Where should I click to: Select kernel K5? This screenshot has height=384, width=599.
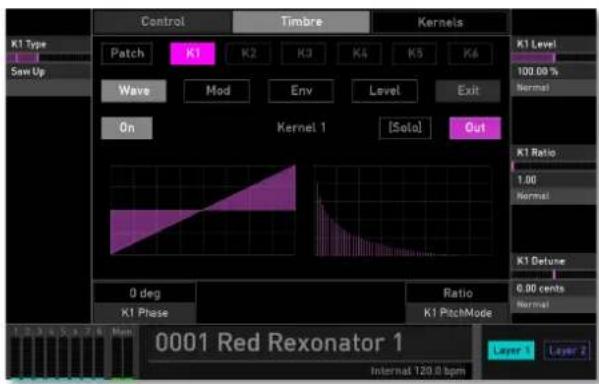pyautogui.click(x=415, y=53)
